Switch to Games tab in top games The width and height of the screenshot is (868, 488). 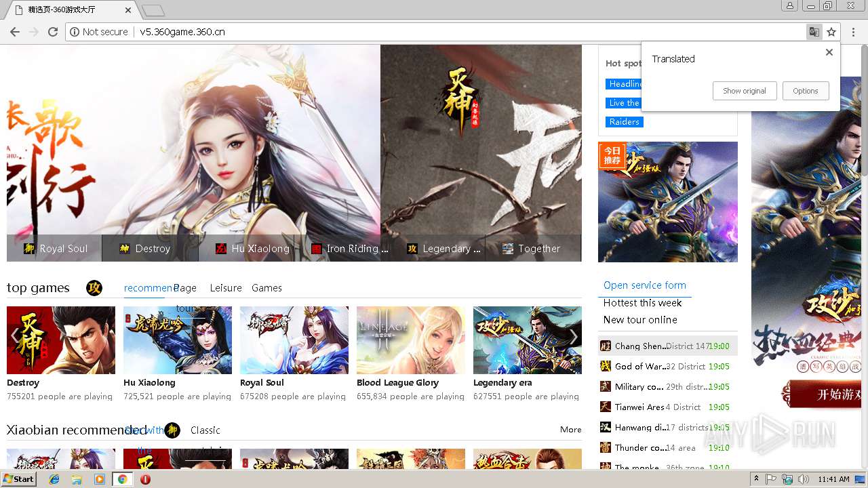[x=267, y=288]
